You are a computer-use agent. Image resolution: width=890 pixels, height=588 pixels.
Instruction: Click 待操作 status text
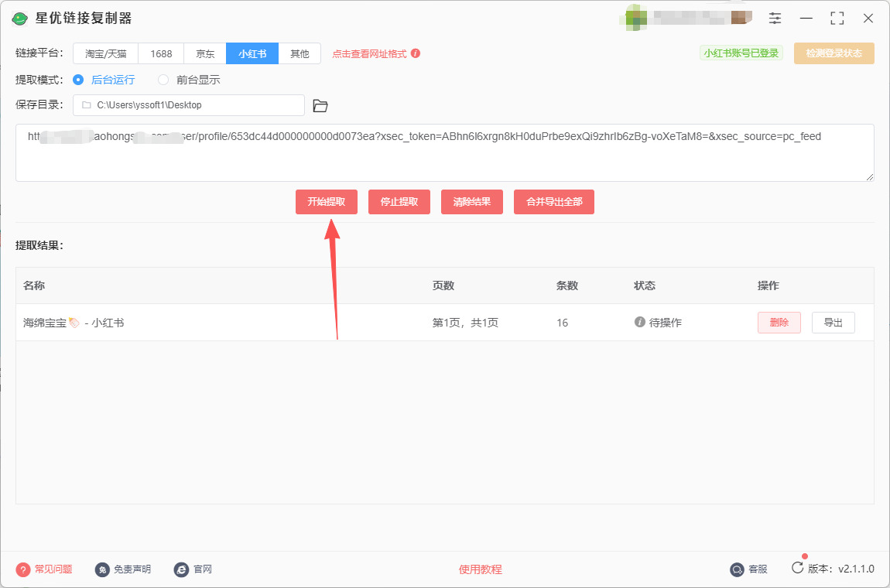[x=666, y=323]
